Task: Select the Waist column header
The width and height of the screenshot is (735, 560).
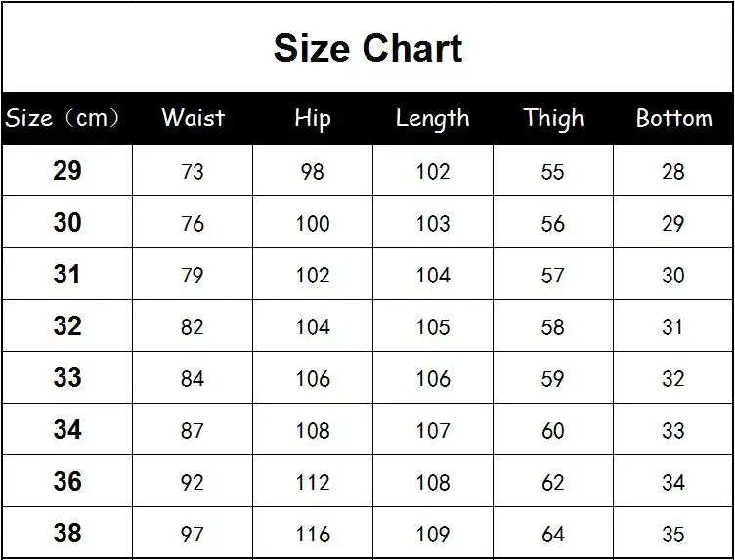Action: [x=194, y=117]
